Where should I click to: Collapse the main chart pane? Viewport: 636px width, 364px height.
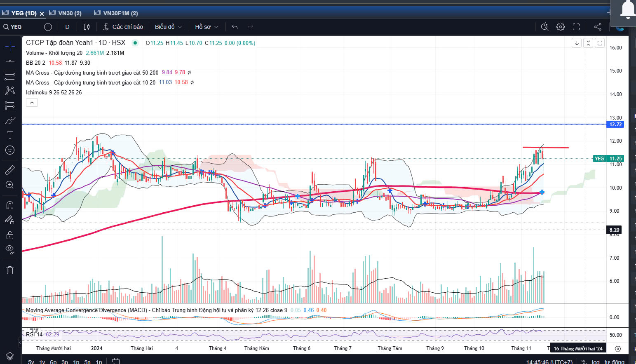(588, 43)
